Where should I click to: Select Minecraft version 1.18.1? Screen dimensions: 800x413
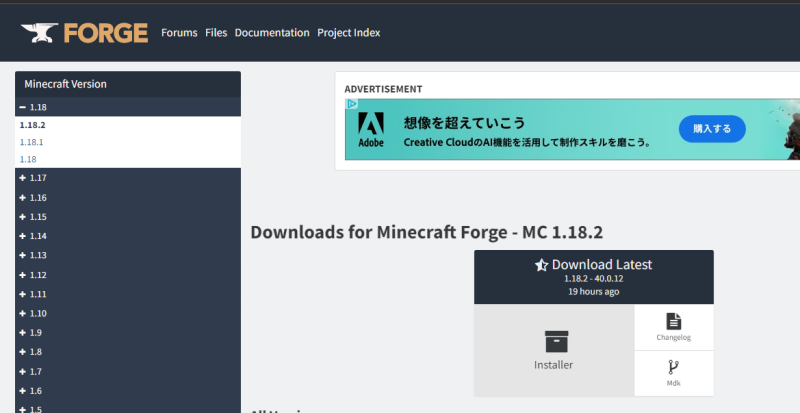pos(31,142)
